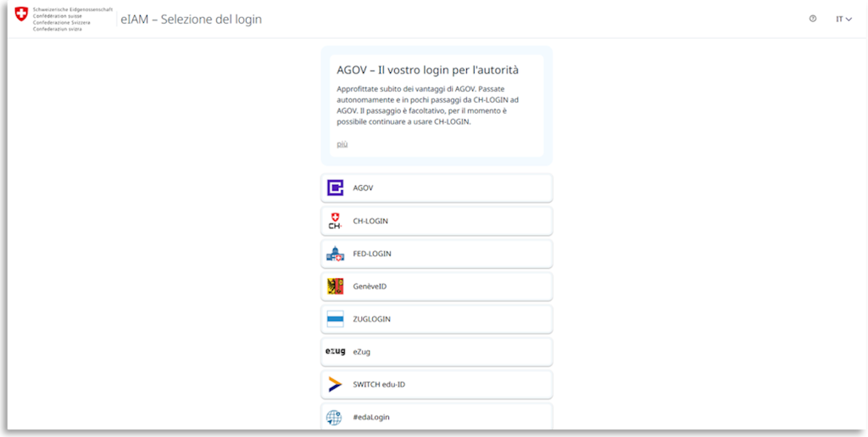Select SWITCH edu-ID login option
The image size is (868, 437).
point(437,384)
